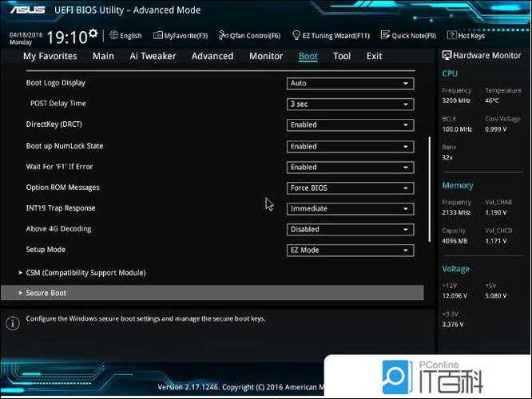The height and width of the screenshot is (399, 532).
Task: Click the Voltage heading in Hardware Monitor
Action: pyautogui.click(x=455, y=269)
